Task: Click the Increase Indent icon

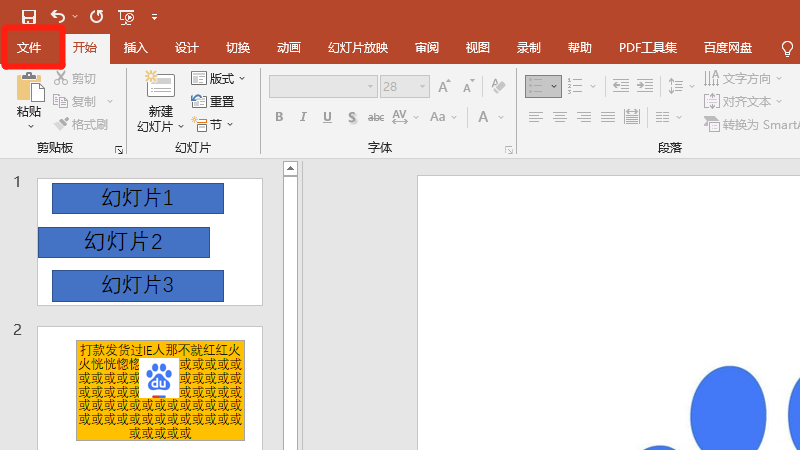Action: (x=646, y=86)
